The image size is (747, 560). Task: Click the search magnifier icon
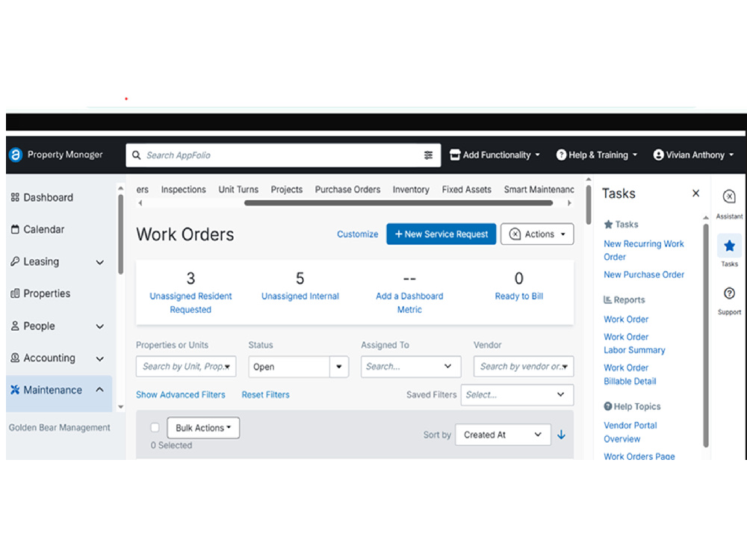point(136,155)
